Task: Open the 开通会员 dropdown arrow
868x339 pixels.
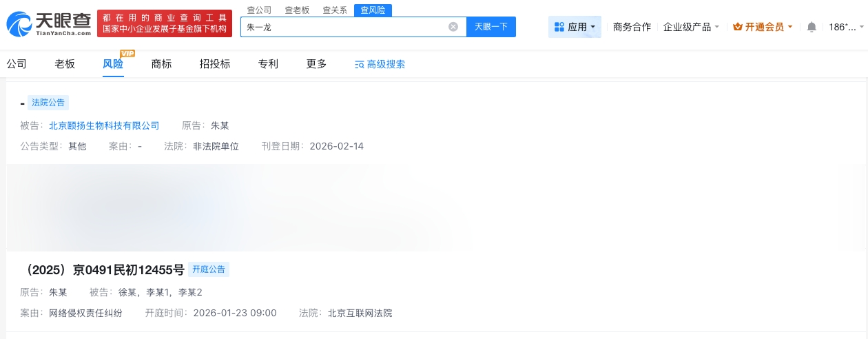Action: click(x=790, y=27)
